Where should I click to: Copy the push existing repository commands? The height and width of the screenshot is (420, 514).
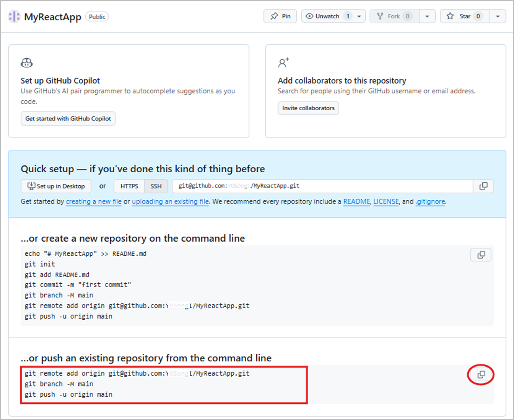tap(481, 374)
